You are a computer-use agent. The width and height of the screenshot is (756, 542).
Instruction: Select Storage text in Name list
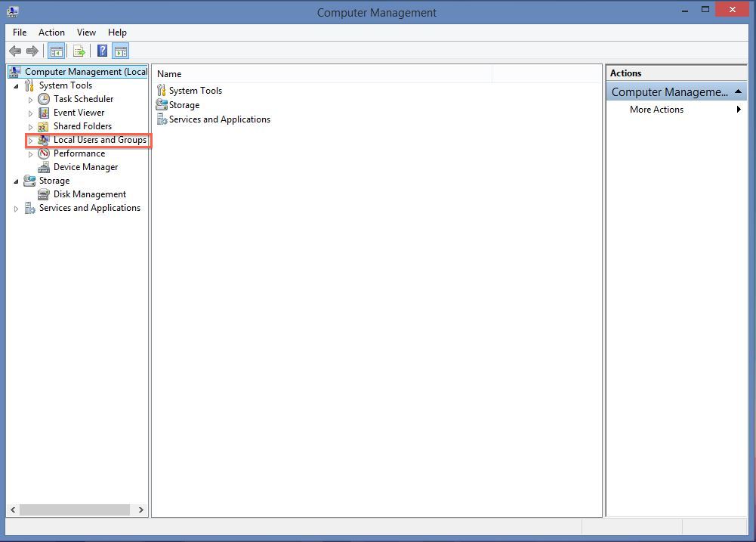pyautogui.click(x=184, y=105)
